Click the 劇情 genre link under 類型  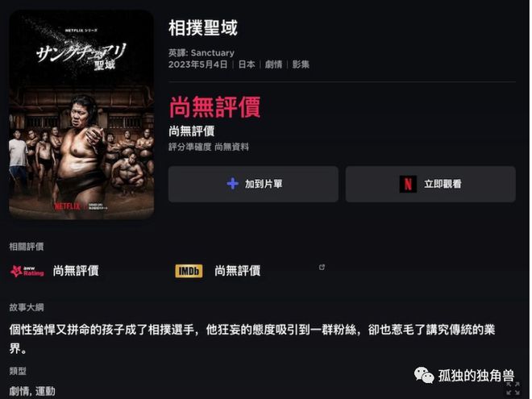point(19,391)
